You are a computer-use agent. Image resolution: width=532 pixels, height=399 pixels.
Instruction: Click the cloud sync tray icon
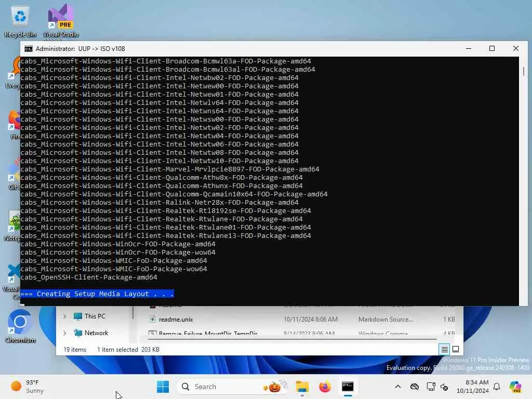click(x=414, y=387)
